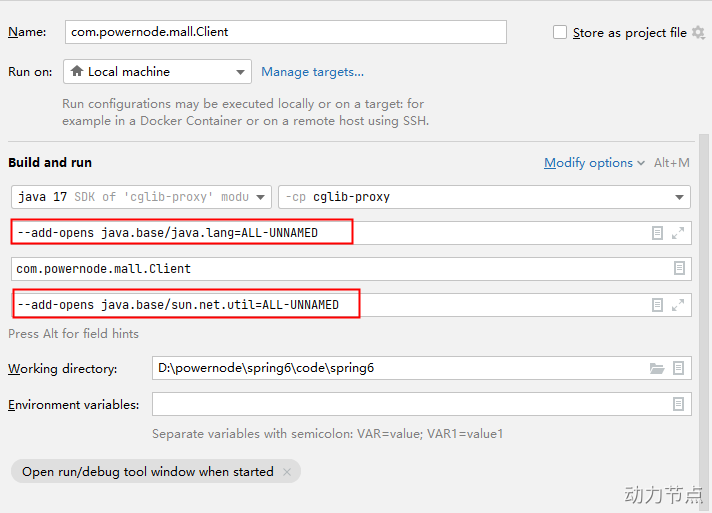Click 'Open run/debug tool window when started' tag
The width and height of the screenshot is (712, 513).
coord(147,472)
